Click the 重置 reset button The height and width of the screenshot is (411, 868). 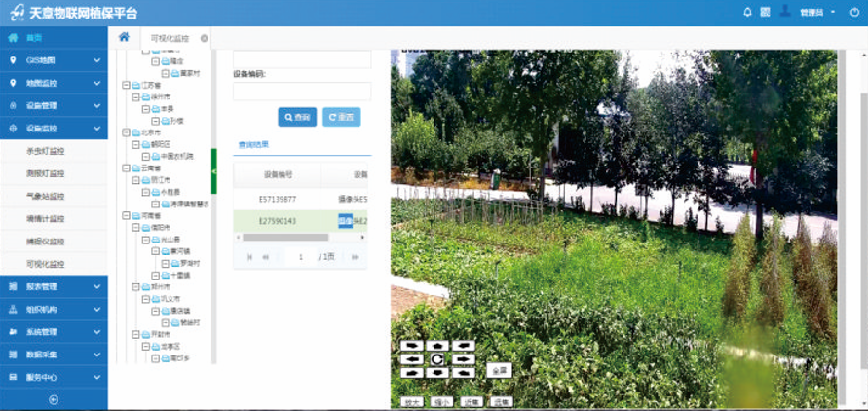tap(341, 117)
